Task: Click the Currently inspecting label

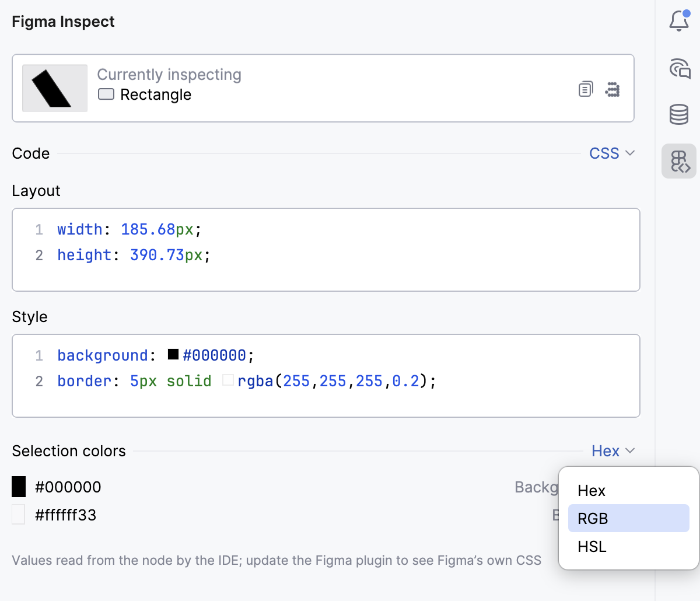Action: pyautogui.click(x=169, y=75)
